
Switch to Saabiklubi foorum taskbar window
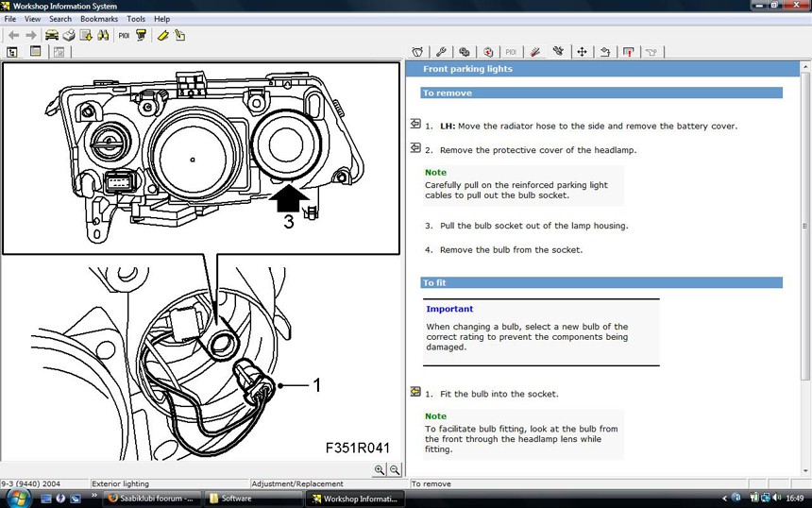point(151,498)
